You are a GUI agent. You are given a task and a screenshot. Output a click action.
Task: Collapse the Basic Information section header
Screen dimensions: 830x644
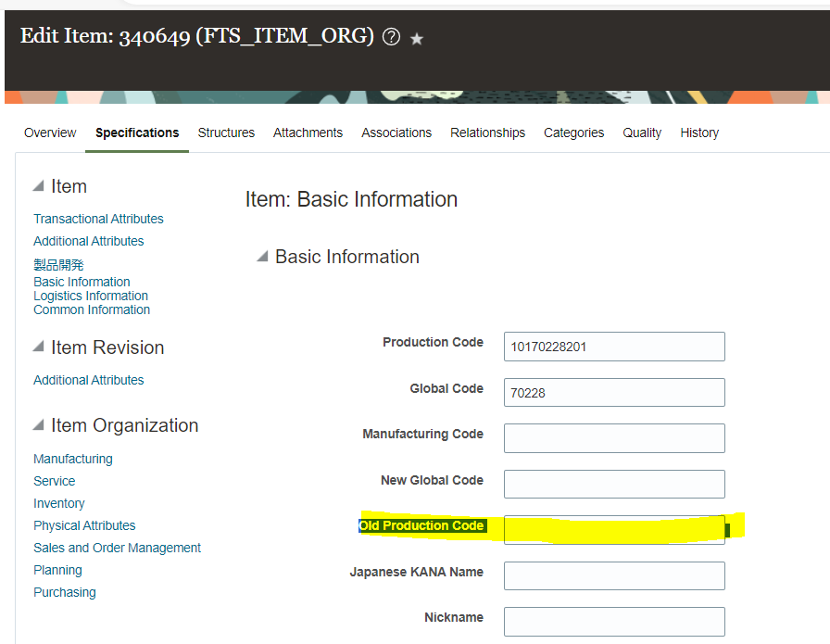[x=262, y=257]
